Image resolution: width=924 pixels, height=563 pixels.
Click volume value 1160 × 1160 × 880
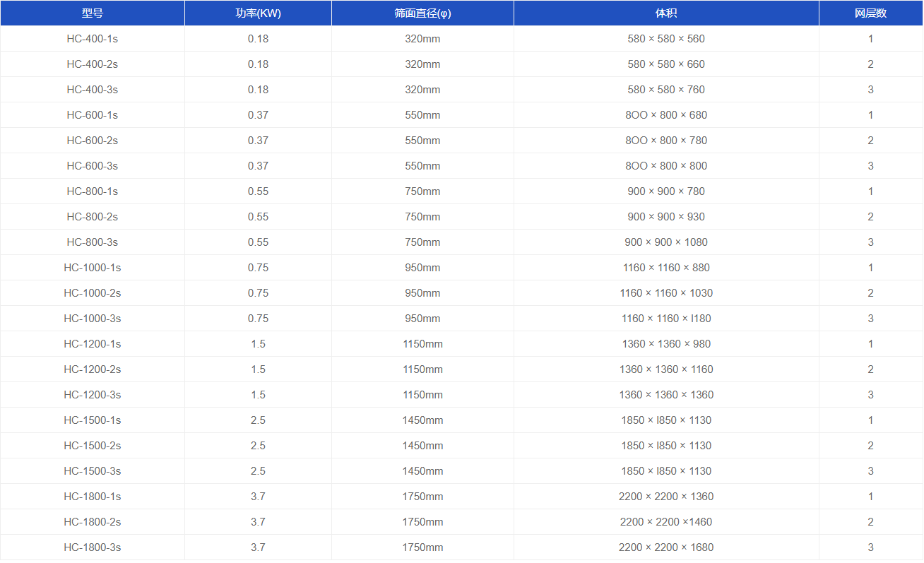[x=666, y=268]
